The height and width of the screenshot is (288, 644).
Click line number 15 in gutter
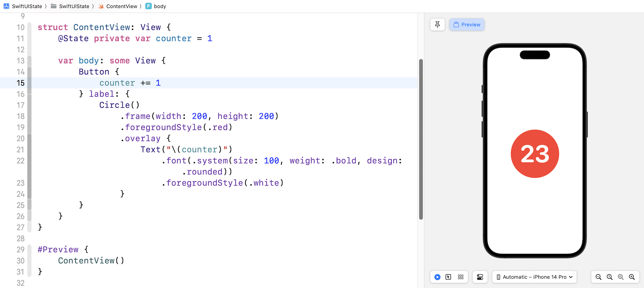point(20,83)
